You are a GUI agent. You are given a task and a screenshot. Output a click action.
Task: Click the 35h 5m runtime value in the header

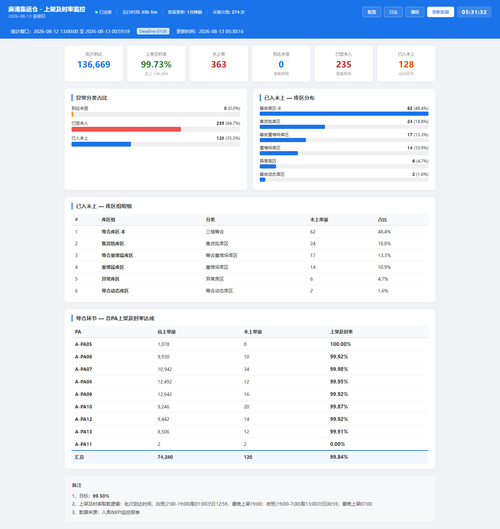tap(149, 12)
